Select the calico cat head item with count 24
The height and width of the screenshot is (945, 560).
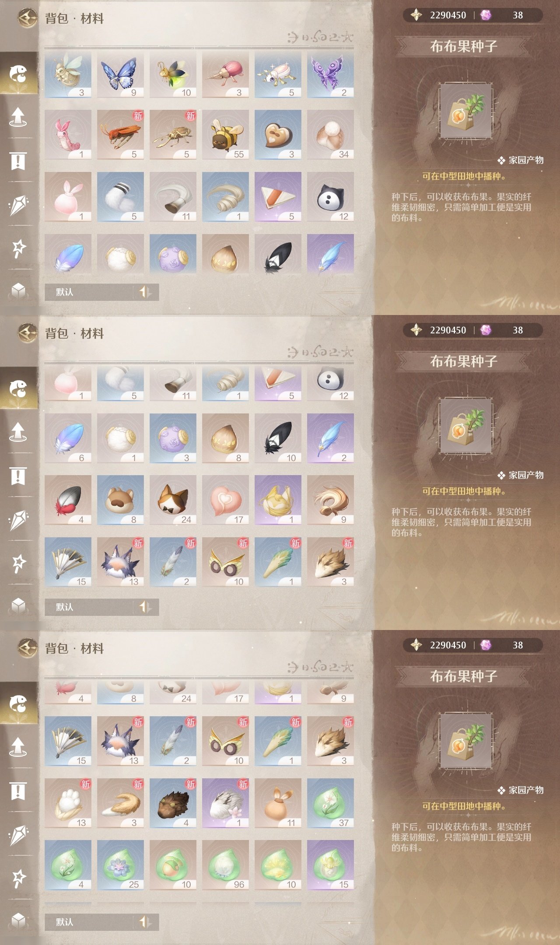point(173,500)
